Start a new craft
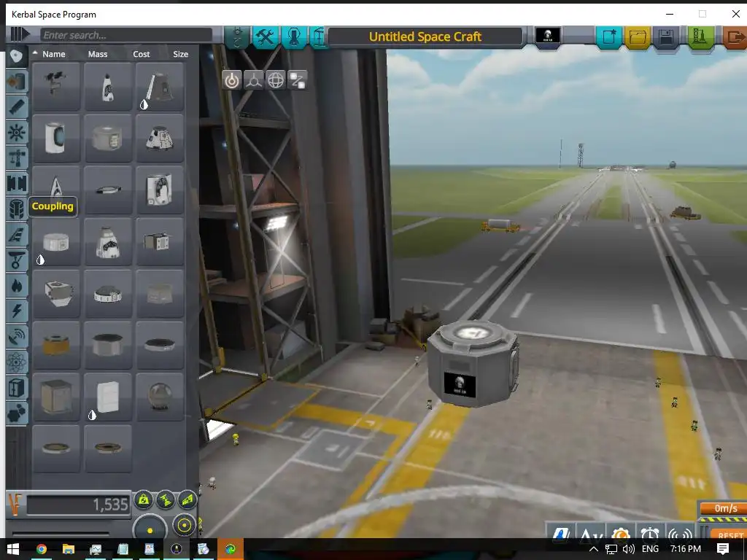The height and width of the screenshot is (560, 747). (609, 36)
